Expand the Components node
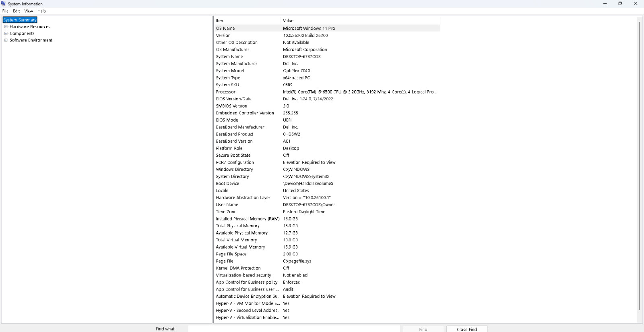This screenshot has width=644, height=332. point(6,33)
